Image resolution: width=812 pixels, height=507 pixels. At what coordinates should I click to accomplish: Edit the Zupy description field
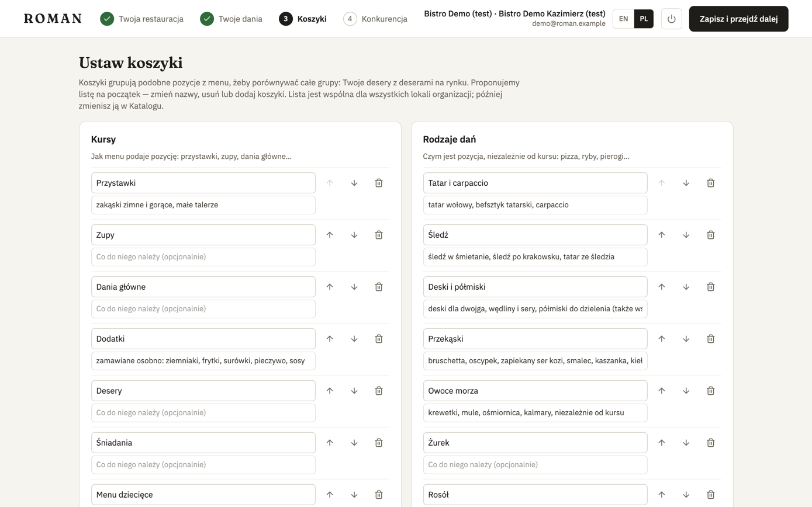tap(203, 257)
